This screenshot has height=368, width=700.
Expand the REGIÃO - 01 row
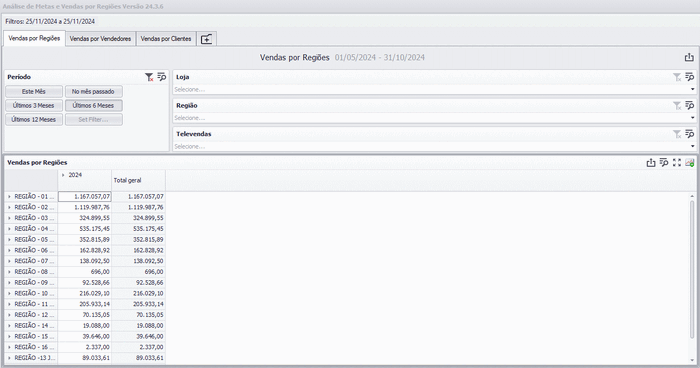(x=9, y=197)
